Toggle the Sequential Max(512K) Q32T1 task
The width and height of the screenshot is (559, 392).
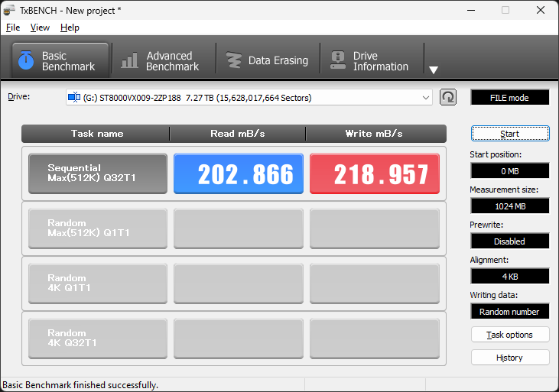[x=97, y=173]
